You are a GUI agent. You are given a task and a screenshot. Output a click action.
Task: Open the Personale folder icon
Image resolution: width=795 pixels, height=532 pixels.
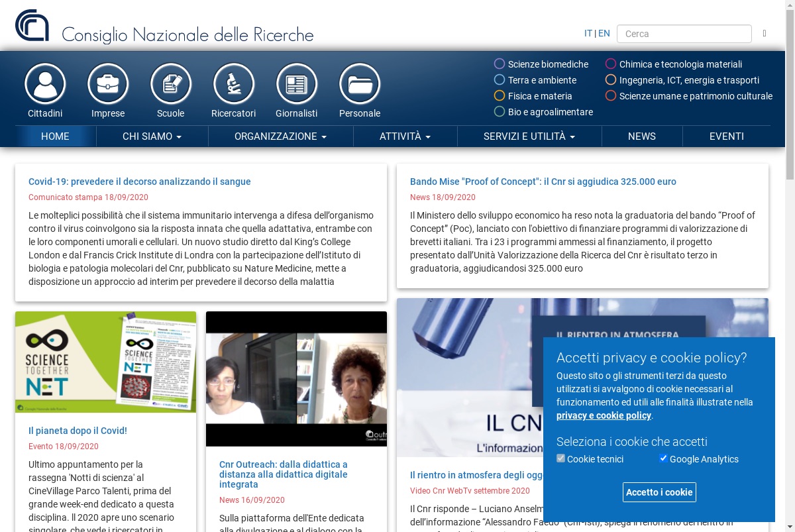[x=360, y=84]
